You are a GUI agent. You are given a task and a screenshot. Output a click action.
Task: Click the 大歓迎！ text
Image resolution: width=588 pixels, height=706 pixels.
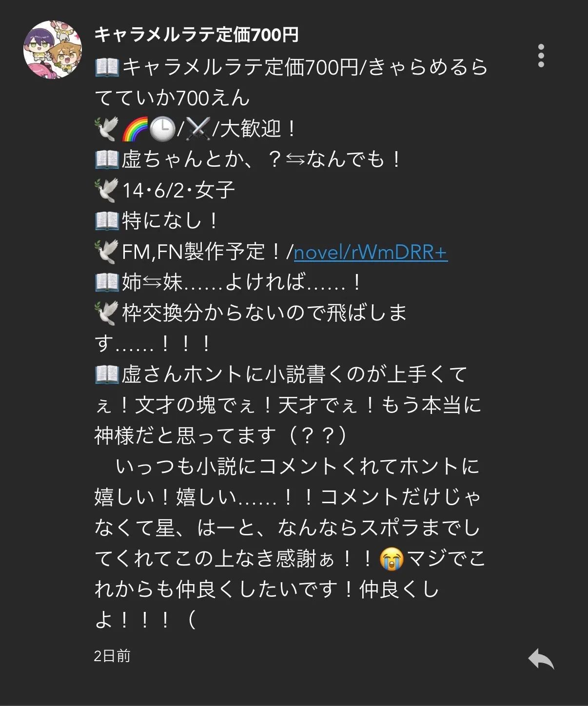tap(259, 129)
